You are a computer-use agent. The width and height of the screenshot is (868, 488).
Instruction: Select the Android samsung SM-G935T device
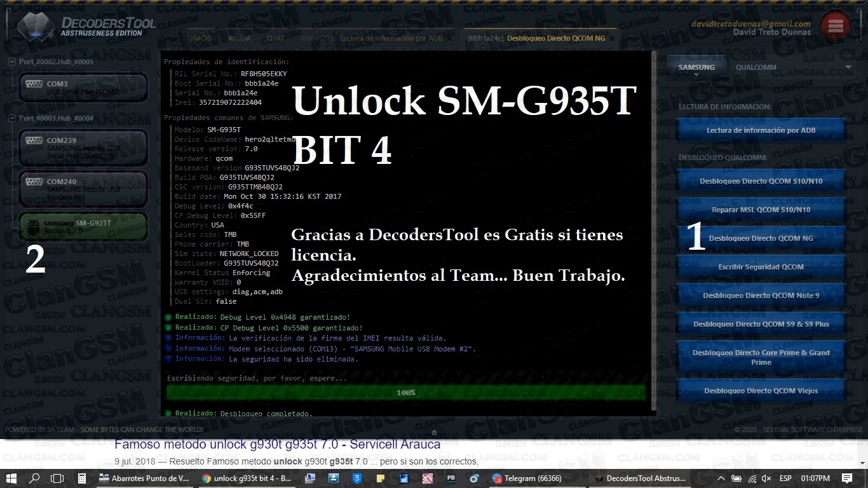click(83, 227)
